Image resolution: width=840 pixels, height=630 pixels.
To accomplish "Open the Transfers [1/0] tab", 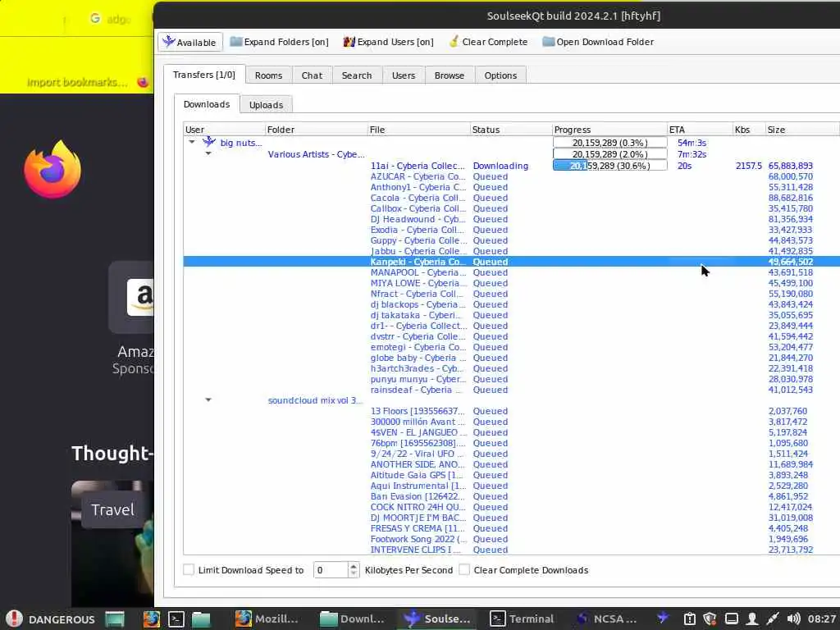I will pyautogui.click(x=204, y=75).
